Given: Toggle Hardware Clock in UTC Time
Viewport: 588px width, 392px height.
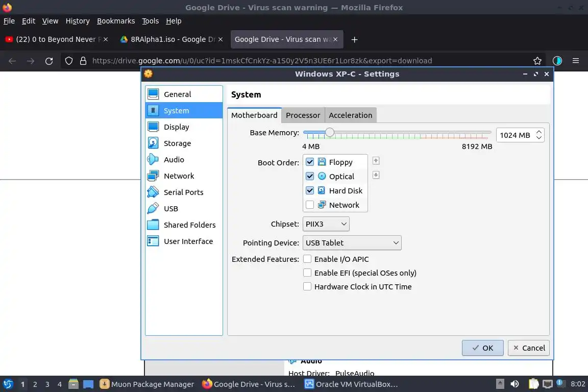Looking at the screenshot, I should point(307,286).
